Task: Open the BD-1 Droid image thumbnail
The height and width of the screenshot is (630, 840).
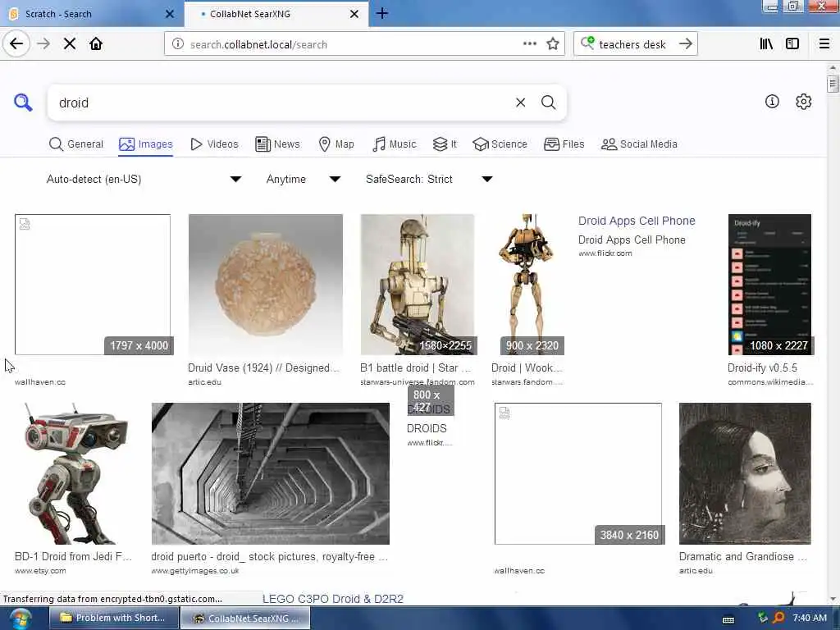Action: click(74, 473)
